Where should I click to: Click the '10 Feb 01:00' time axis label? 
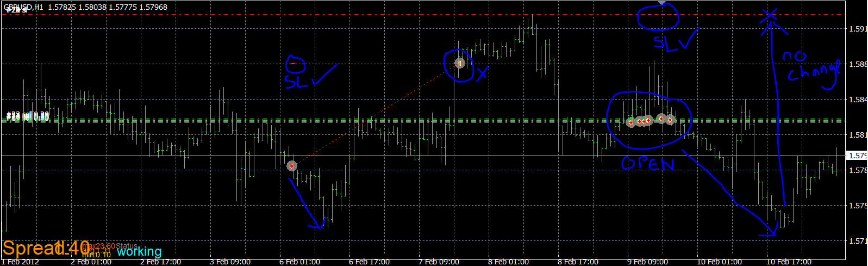click(x=720, y=262)
